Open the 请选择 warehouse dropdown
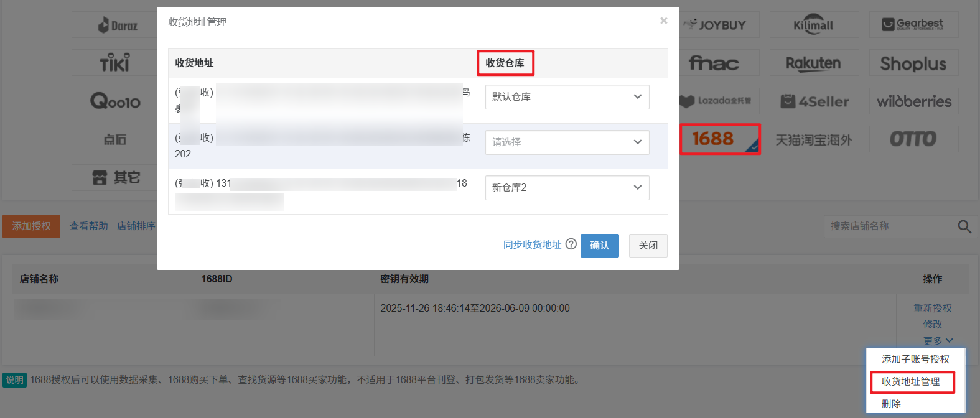Viewport: 980px width, 418px height. [x=567, y=142]
